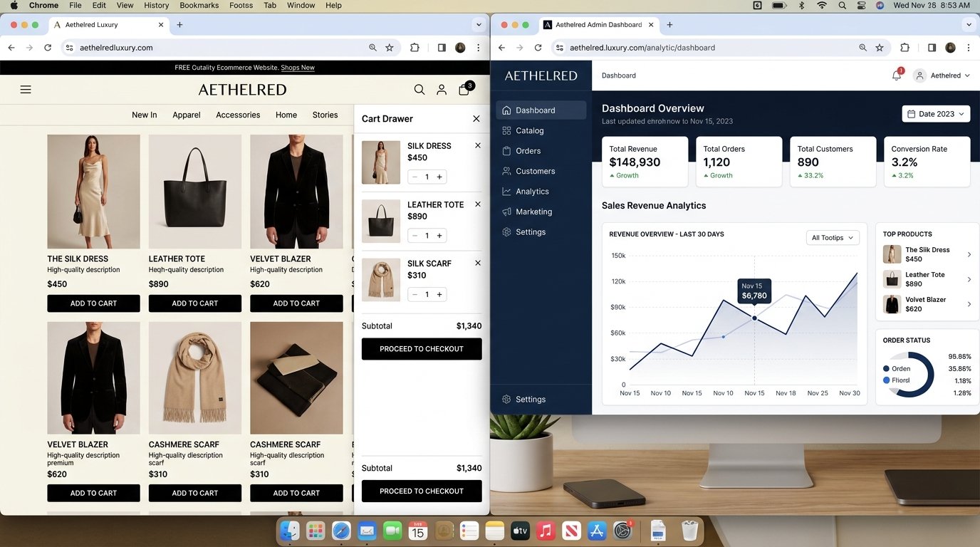Image resolution: width=980 pixels, height=547 pixels.
Task: Open extensions puzzle icon in admin dashboard window
Action: [905, 48]
